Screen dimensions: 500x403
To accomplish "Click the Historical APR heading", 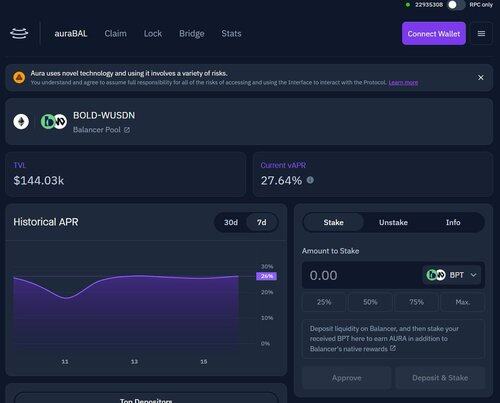I will pyautogui.click(x=46, y=222).
